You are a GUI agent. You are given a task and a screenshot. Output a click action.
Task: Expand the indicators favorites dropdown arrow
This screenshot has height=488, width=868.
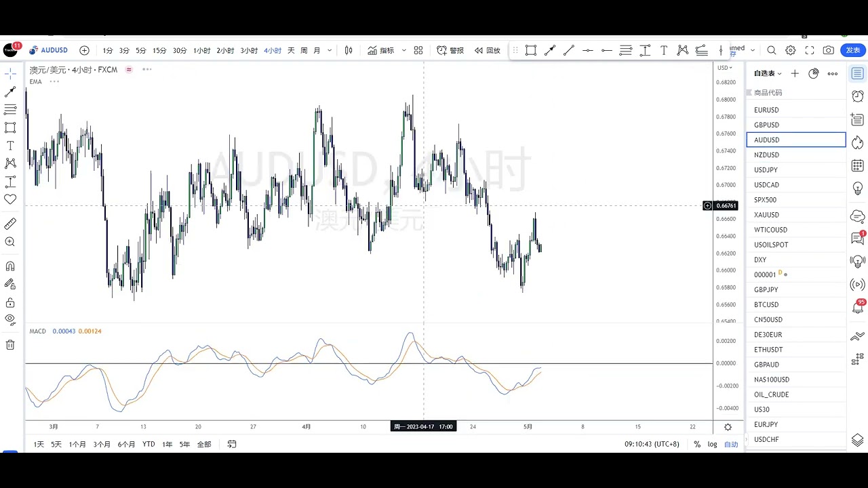coord(403,50)
